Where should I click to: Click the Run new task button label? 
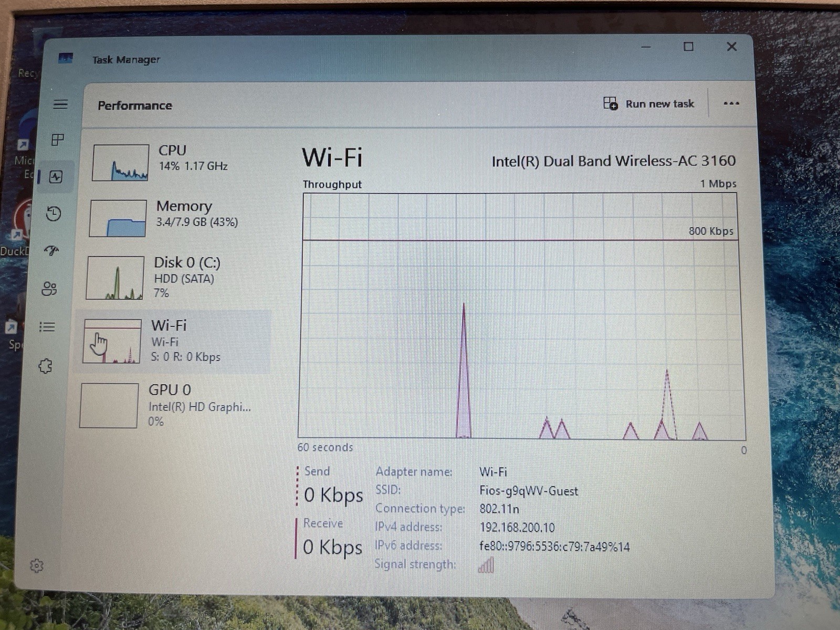660,104
